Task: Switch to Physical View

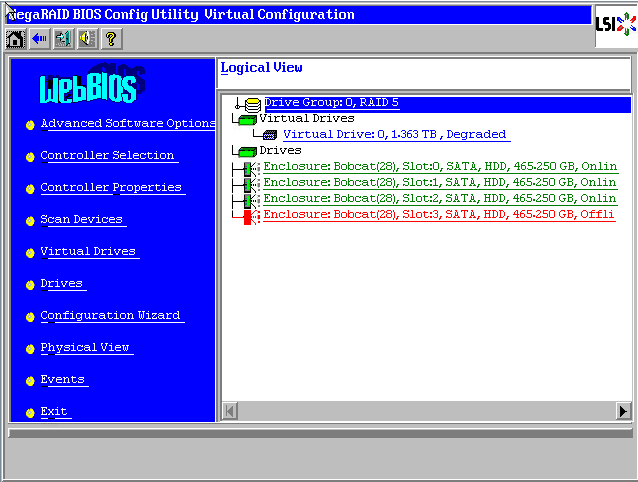Action: [x=85, y=348]
